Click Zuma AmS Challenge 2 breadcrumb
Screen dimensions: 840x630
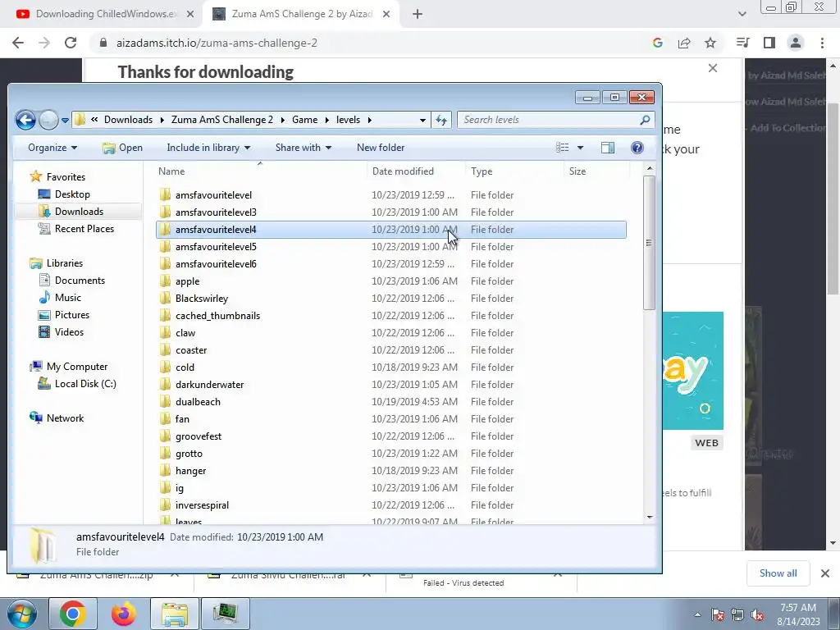click(221, 120)
